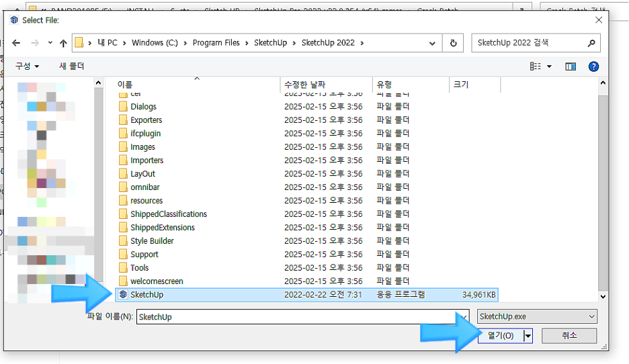Click the 응용 프로그램 type cell

[401, 295]
